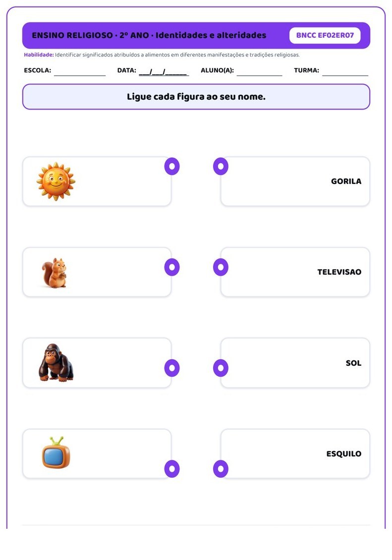The width and height of the screenshot is (392, 560).
Task: Select the connector dot beside the television picture
Action: click(172, 469)
